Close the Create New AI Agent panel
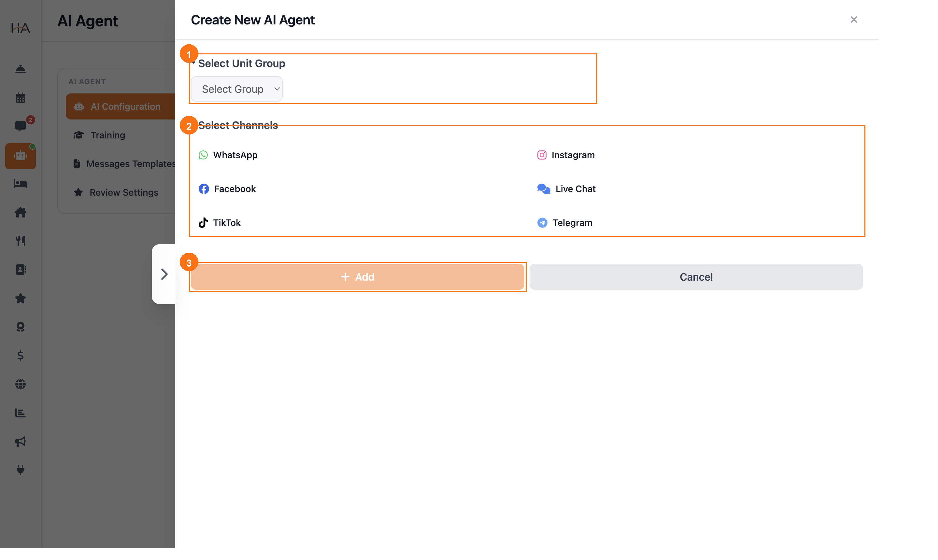Screen dimensions: 938x560 click(853, 20)
